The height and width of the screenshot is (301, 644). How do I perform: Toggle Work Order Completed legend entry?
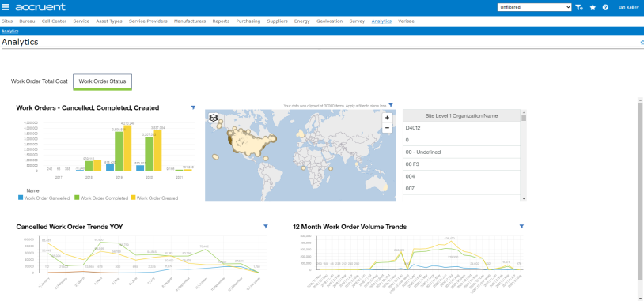[x=101, y=198]
